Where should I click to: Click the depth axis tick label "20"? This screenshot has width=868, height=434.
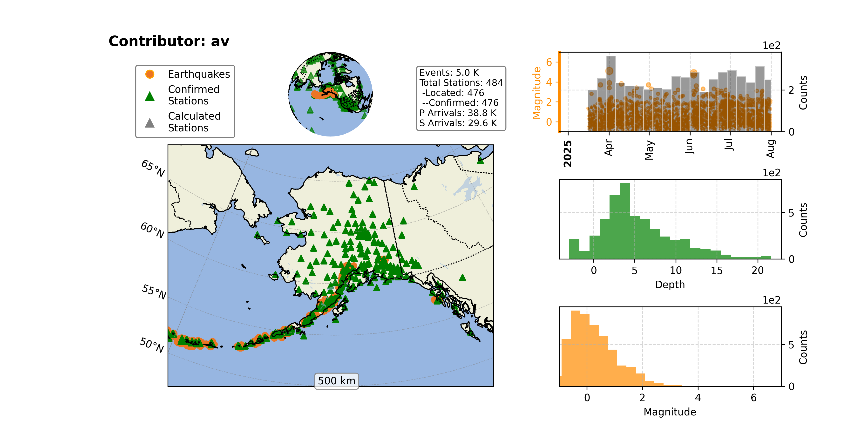tap(758, 271)
